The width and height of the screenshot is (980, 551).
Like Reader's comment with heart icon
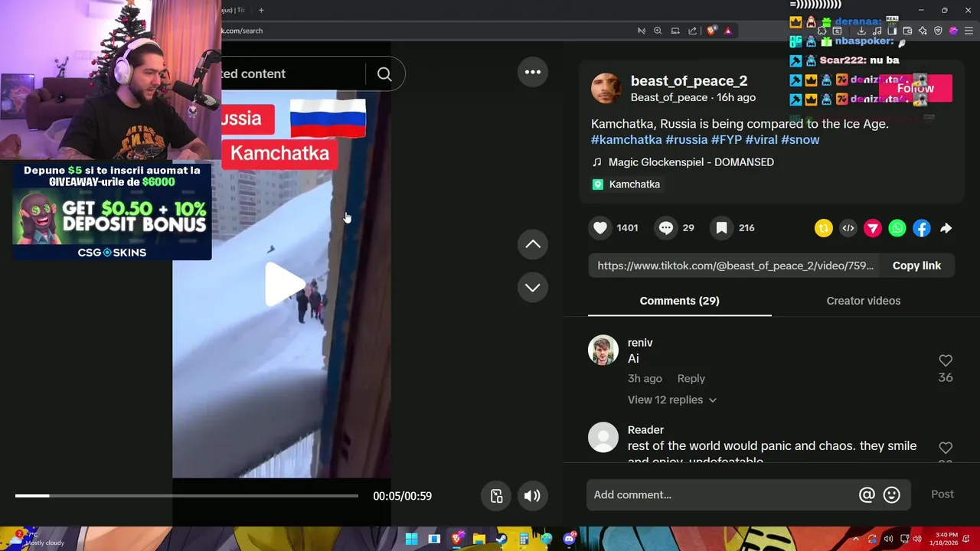[x=946, y=448]
